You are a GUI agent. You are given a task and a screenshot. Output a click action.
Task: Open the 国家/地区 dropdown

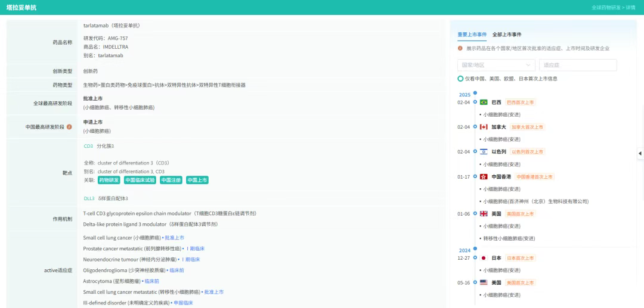pos(496,65)
